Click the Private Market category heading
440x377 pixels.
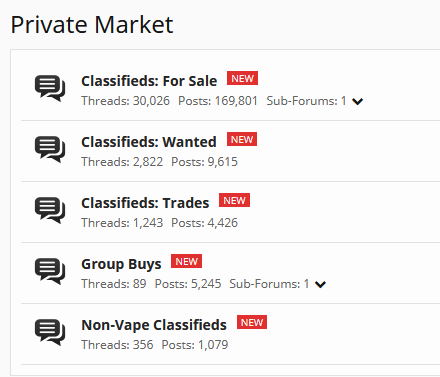(92, 25)
